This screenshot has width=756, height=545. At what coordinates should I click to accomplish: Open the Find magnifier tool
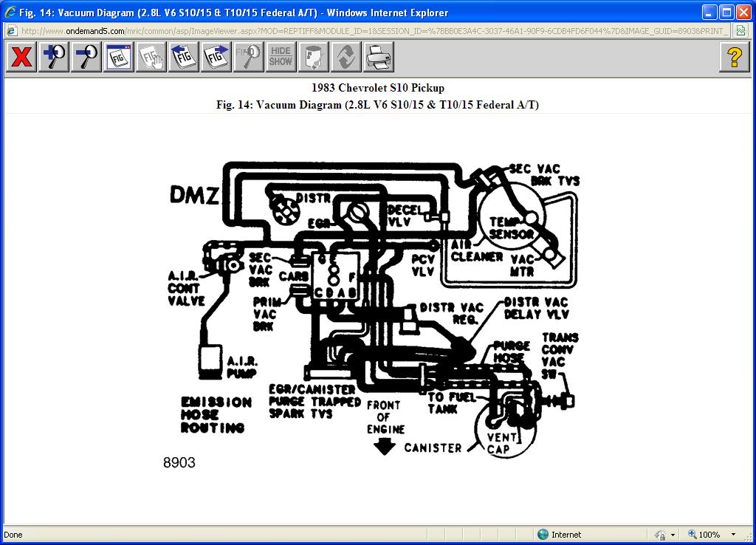tap(249, 57)
